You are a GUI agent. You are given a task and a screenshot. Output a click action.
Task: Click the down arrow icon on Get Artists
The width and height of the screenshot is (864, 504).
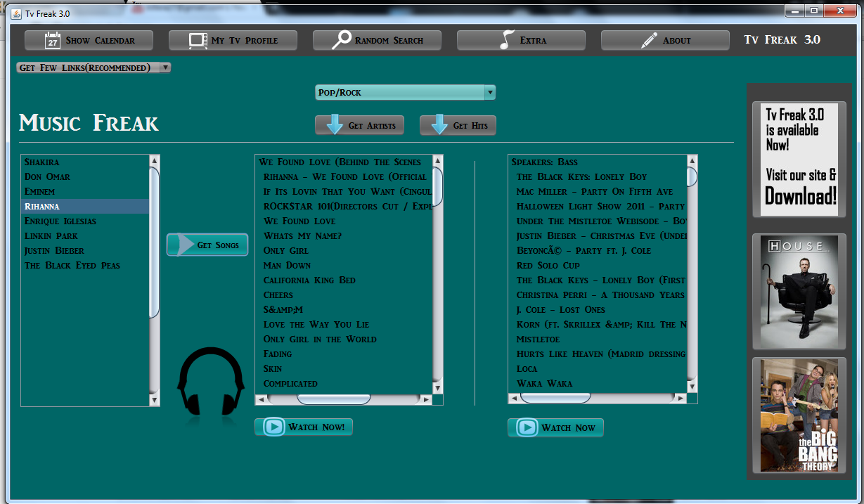pyautogui.click(x=333, y=124)
